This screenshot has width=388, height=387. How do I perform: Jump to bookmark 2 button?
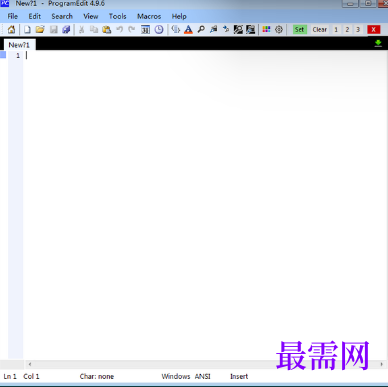347,30
